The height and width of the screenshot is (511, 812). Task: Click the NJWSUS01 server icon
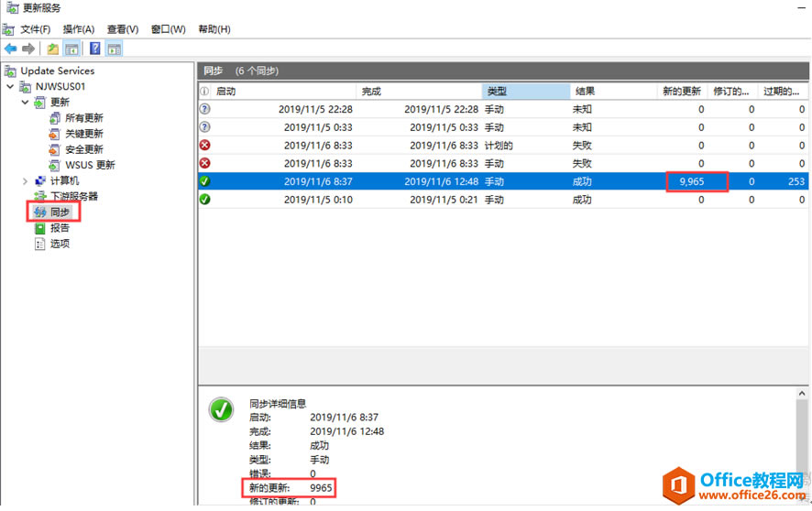click(x=26, y=86)
